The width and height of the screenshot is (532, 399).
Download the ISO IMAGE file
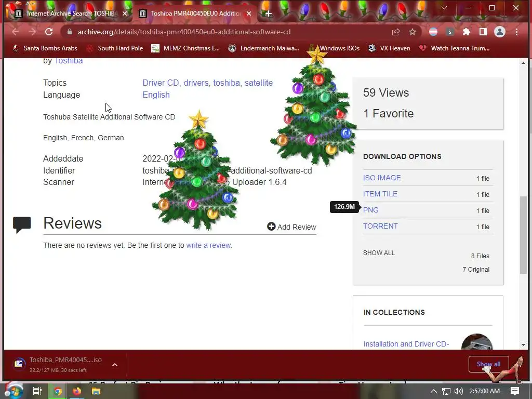(x=382, y=178)
